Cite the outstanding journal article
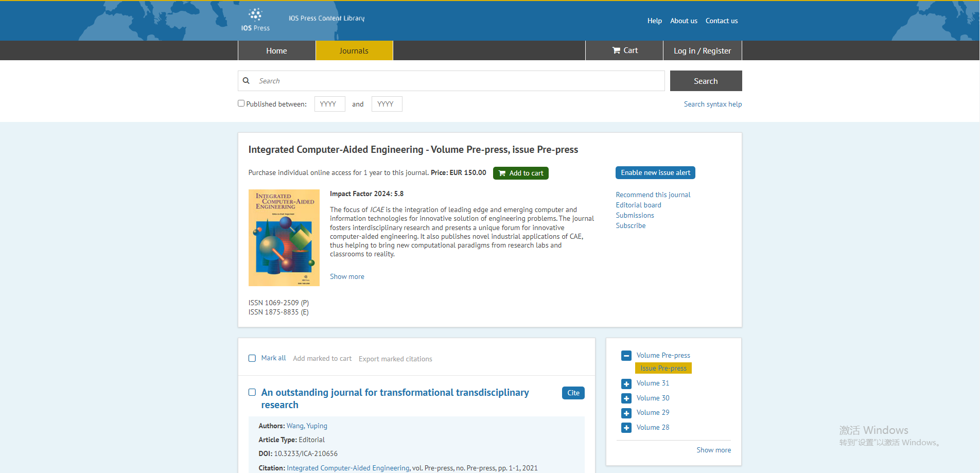The width and height of the screenshot is (980, 473). [573, 393]
